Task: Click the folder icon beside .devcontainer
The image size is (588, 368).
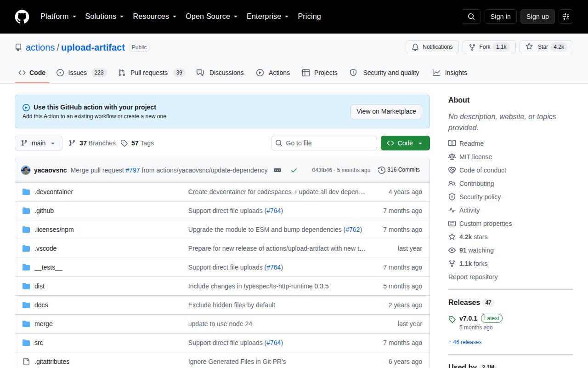Action: tap(26, 192)
